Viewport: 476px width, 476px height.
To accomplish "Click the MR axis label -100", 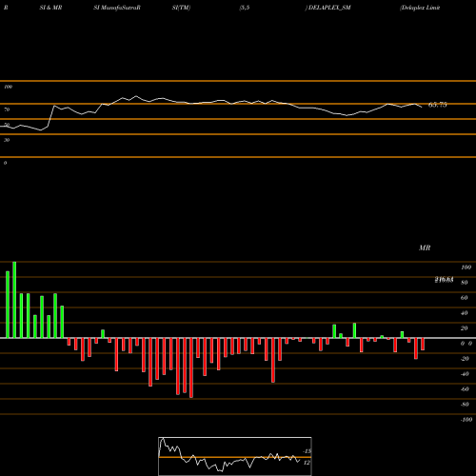I will point(466,420).
